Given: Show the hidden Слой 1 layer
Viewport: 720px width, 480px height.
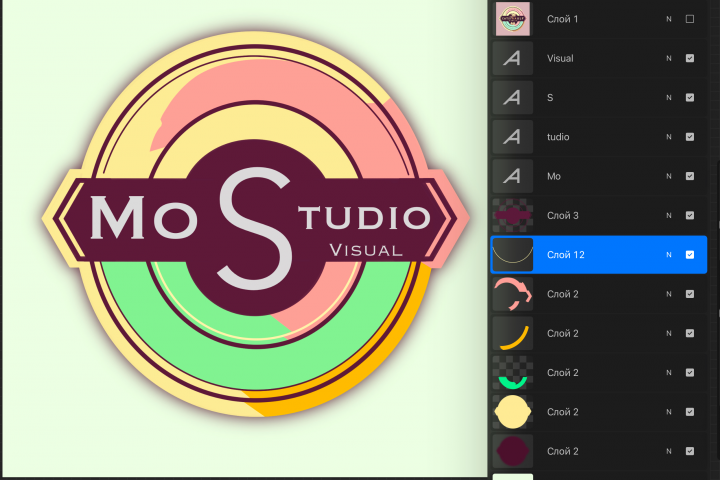Looking at the screenshot, I should tap(690, 19).
